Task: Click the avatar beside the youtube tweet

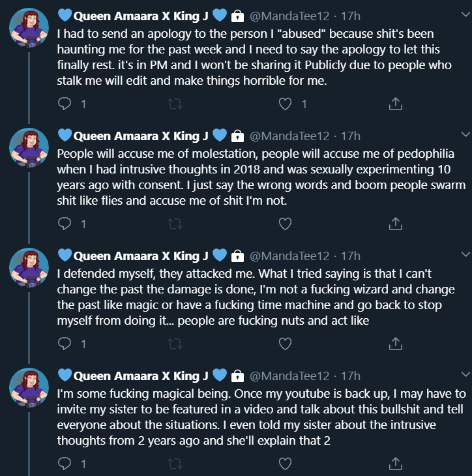Action: [x=29, y=388]
